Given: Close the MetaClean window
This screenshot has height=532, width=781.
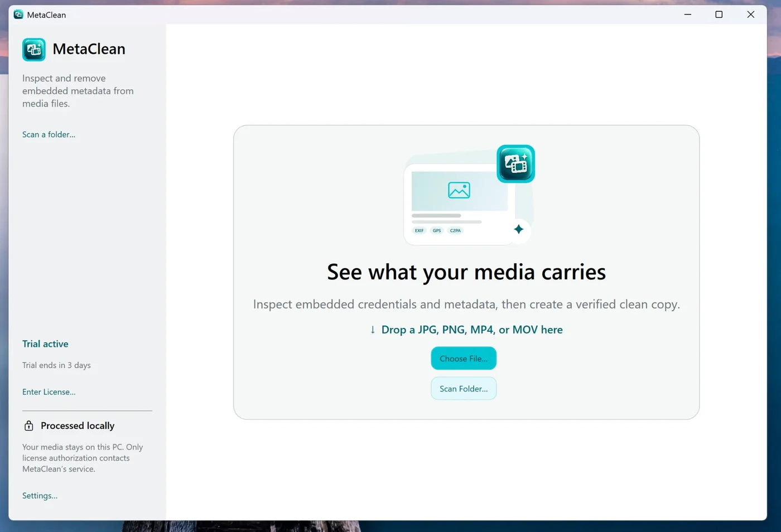Looking at the screenshot, I should (x=751, y=14).
